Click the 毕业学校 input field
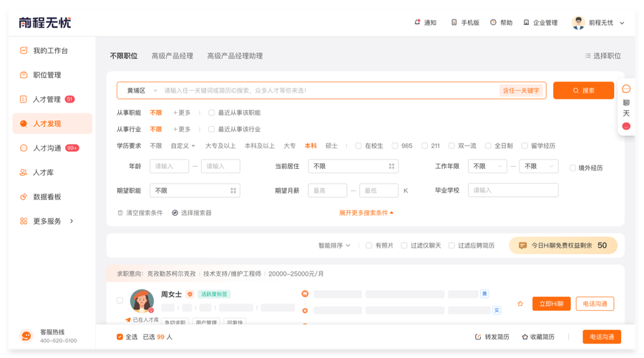Screen dimensions: 644x358 tap(513, 190)
